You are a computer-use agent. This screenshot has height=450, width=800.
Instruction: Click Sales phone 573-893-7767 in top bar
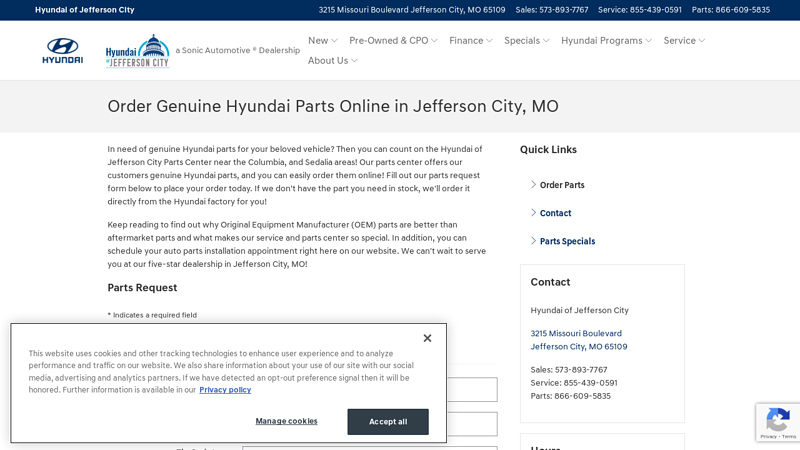coord(552,10)
